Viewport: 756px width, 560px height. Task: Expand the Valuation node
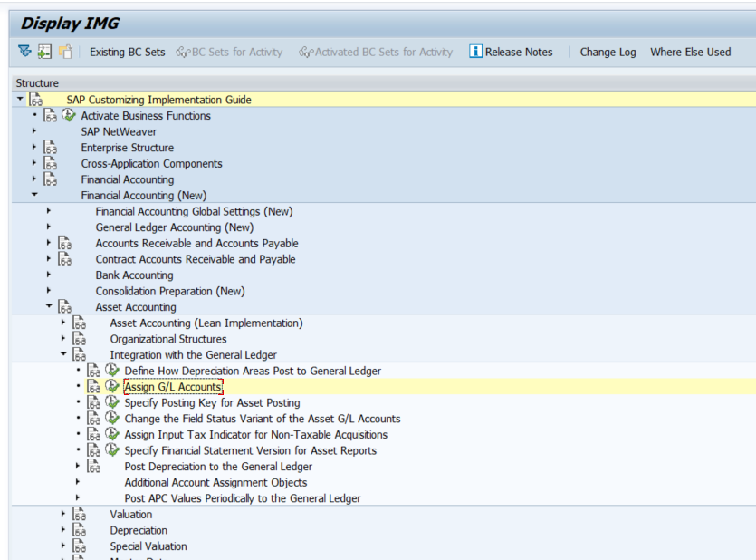click(62, 513)
